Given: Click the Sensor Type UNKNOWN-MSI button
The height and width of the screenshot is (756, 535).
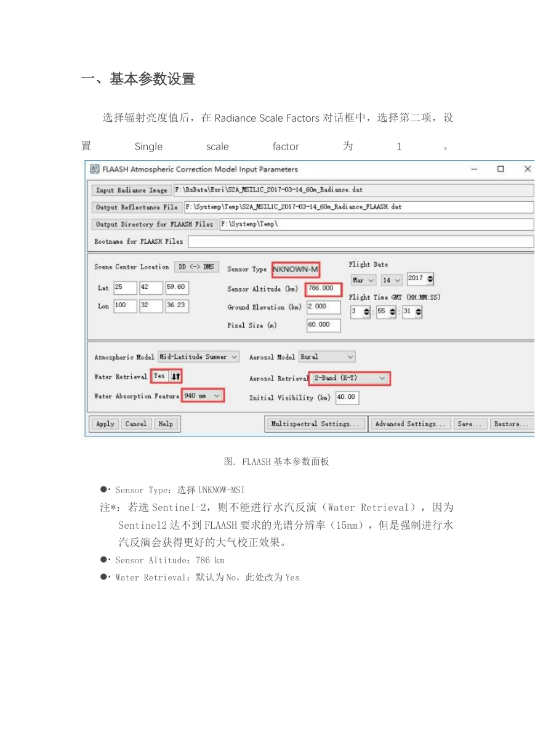Looking at the screenshot, I should pos(296,269).
